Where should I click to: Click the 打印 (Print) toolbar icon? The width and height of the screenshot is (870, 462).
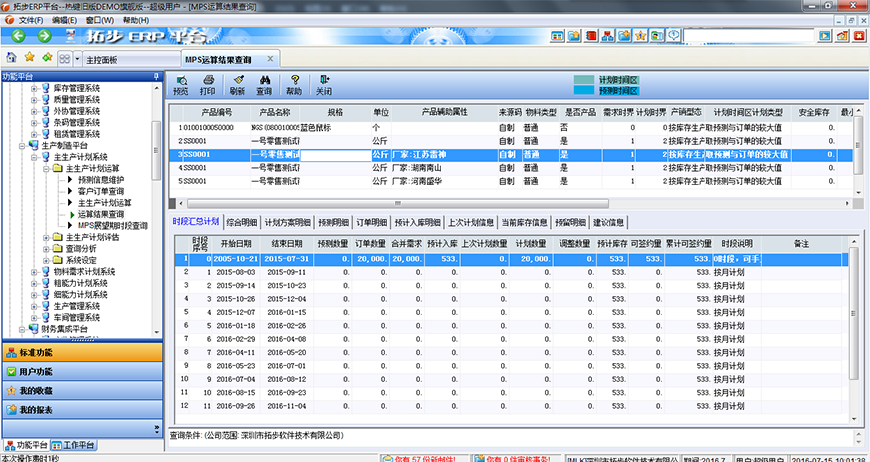click(208, 84)
